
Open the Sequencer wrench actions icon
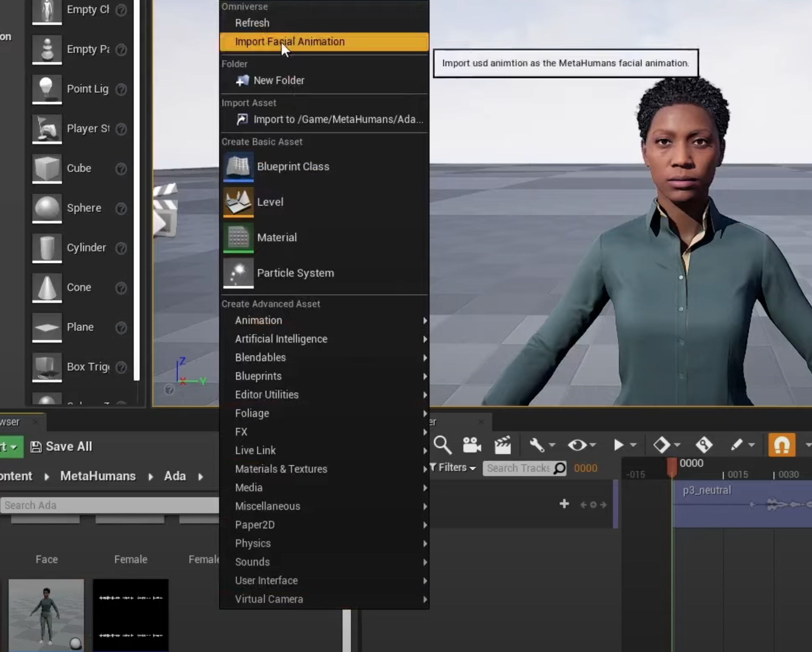tap(537, 445)
